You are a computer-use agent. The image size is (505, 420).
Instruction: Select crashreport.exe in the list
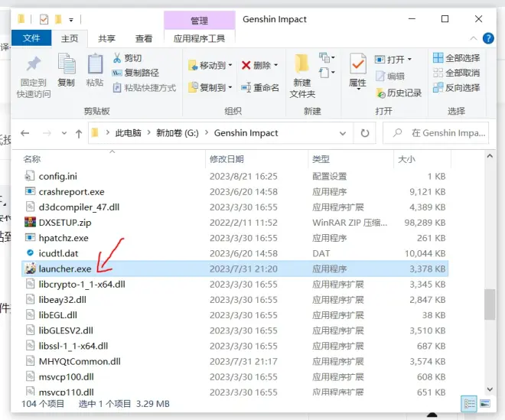[x=235, y=192]
